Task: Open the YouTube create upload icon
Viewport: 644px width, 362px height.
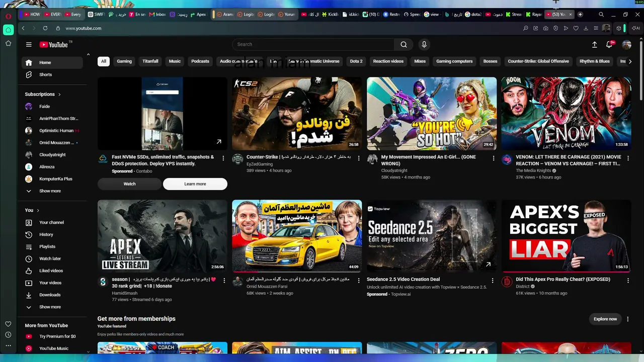Action: point(594,44)
